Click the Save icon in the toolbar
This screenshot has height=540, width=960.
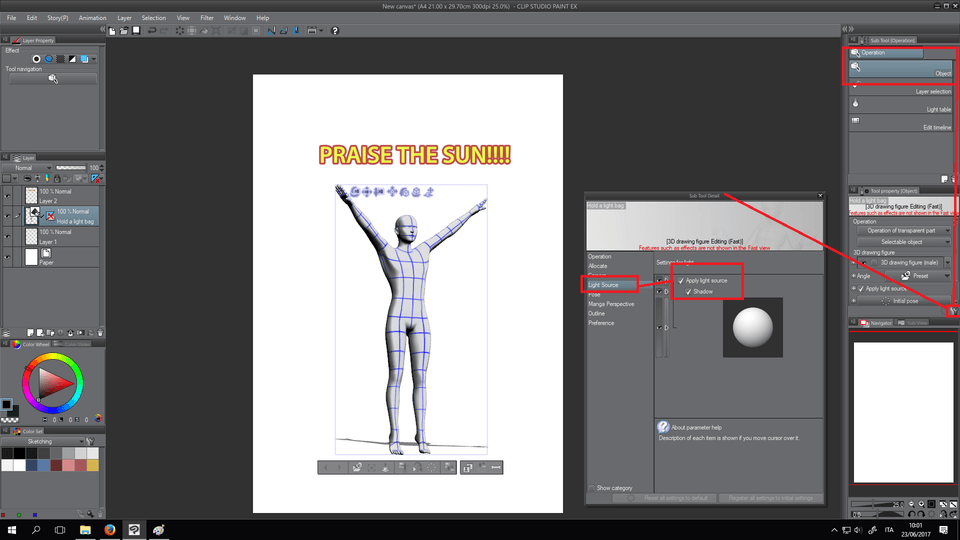pyautogui.click(x=137, y=31)
